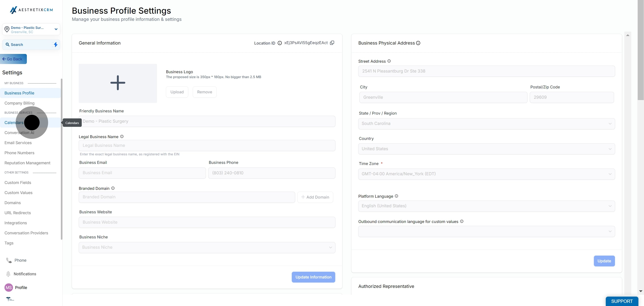Click the Update Information button
The image size is (644, 306).
pos(313,277)
